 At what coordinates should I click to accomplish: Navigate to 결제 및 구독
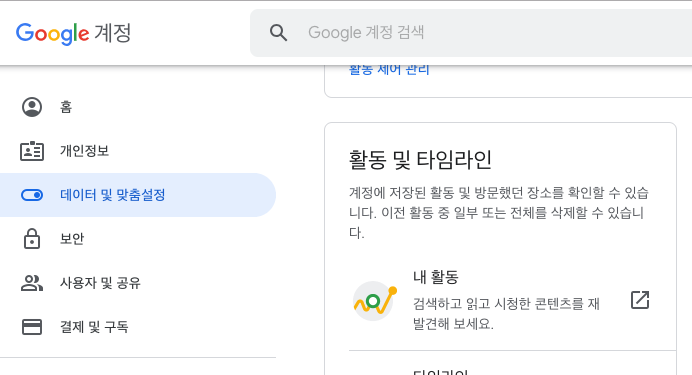138,327
